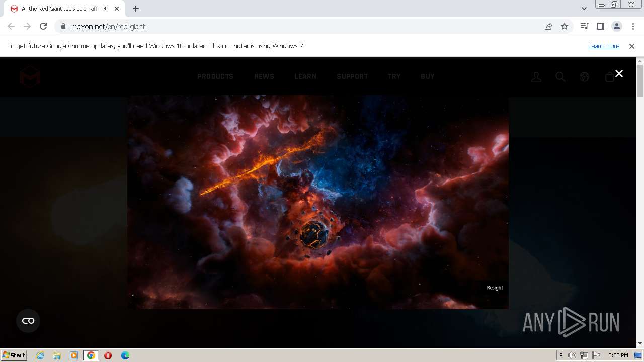The width and height of the screenshot is (644, 362).
Task: Open Chrome profile avatar
Action: click(616, 26)
